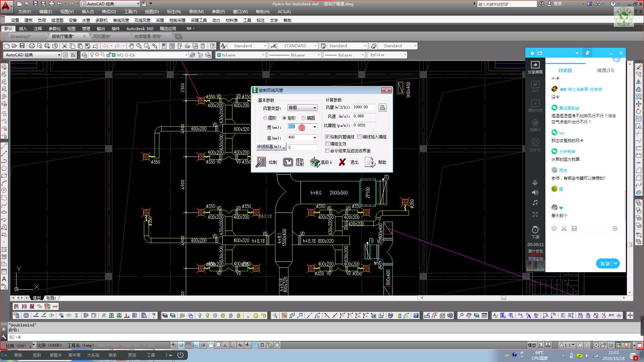The width and height of the screenshot is (644, 362).
Task: Open the Layer Properties Manager icon
Action: point(84,55)
